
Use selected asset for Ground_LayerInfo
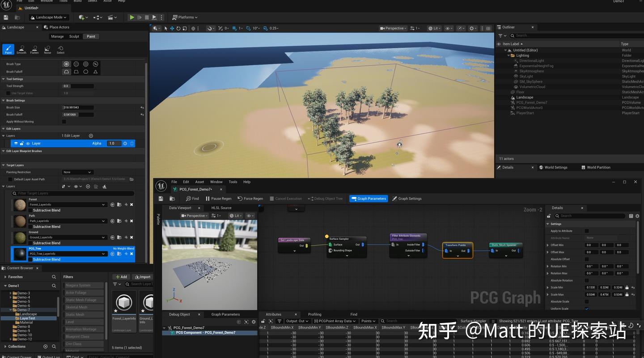pos(112,237)
